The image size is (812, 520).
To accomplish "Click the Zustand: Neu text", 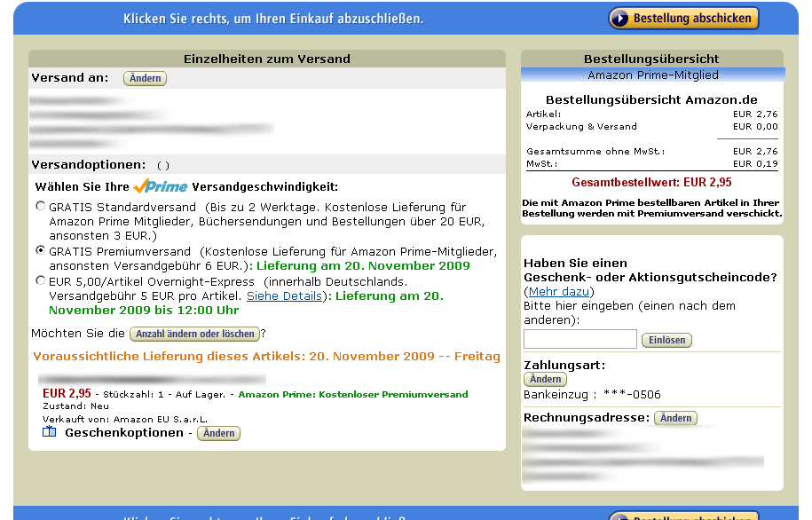I will (75, 406).
